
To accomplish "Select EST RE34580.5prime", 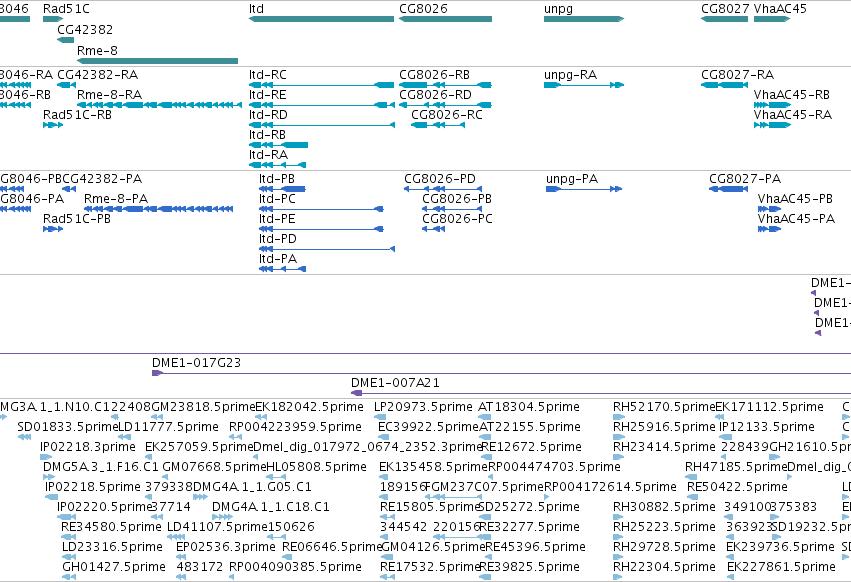I will pyautogui.click(x=67, y=537).
